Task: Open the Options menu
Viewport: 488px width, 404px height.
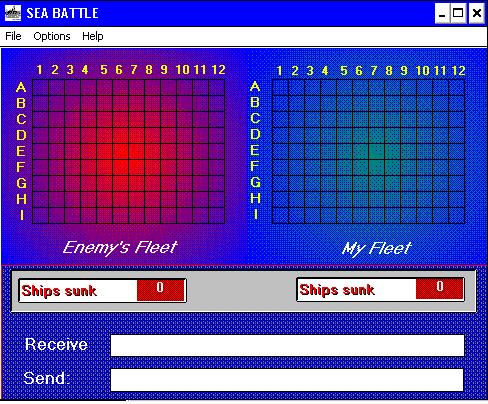Action: click(52, 36)
